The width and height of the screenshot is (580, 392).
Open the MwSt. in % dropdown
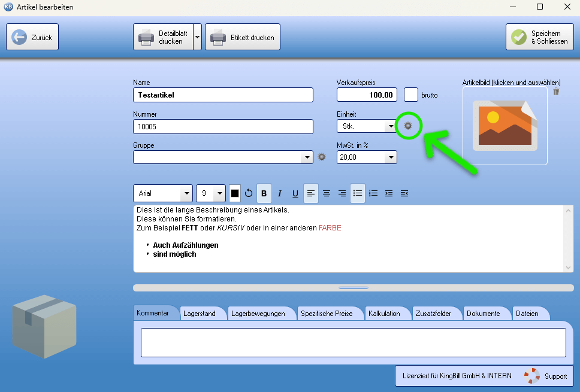pyautogui.click(x=391, y=157)
